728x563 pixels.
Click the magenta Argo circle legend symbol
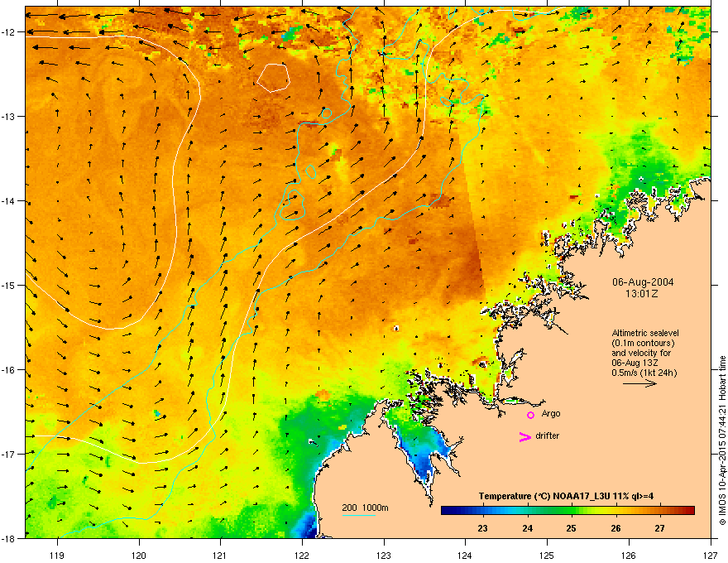pos(530,415)
